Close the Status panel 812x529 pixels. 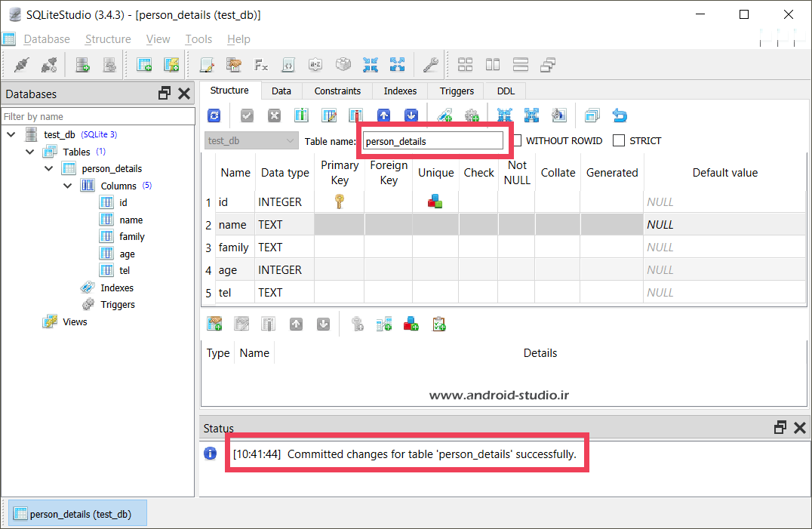pos(800,428)
